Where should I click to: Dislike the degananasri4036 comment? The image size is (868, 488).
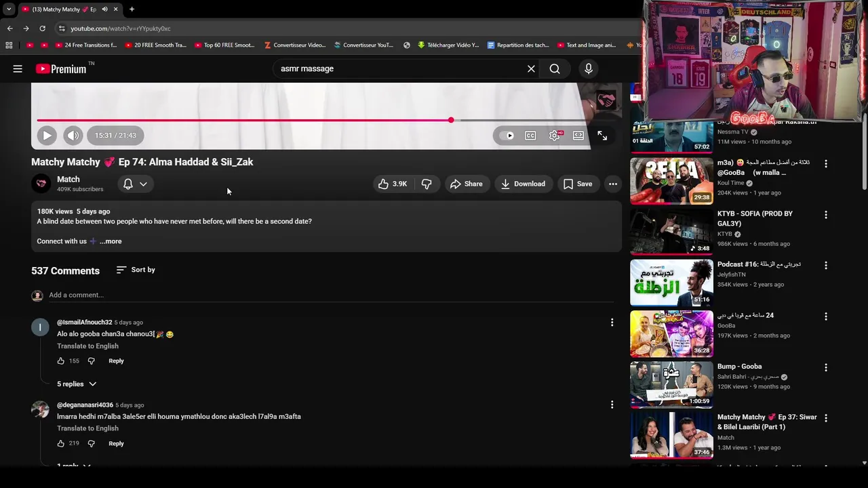(x=92, y=443)
